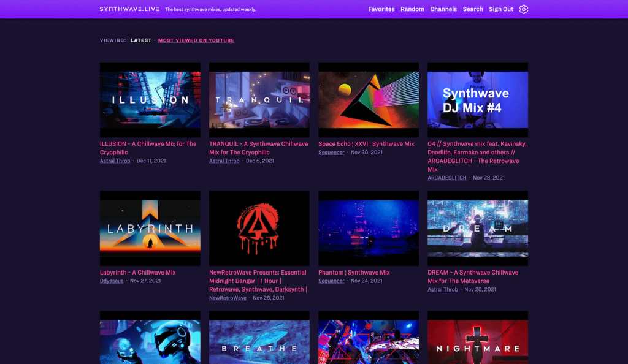Open the Synthwave DJ Mix #4 thumbnail
Viewport: 628px width, 364px height.
pyautogui.click(x=477, y=100)
